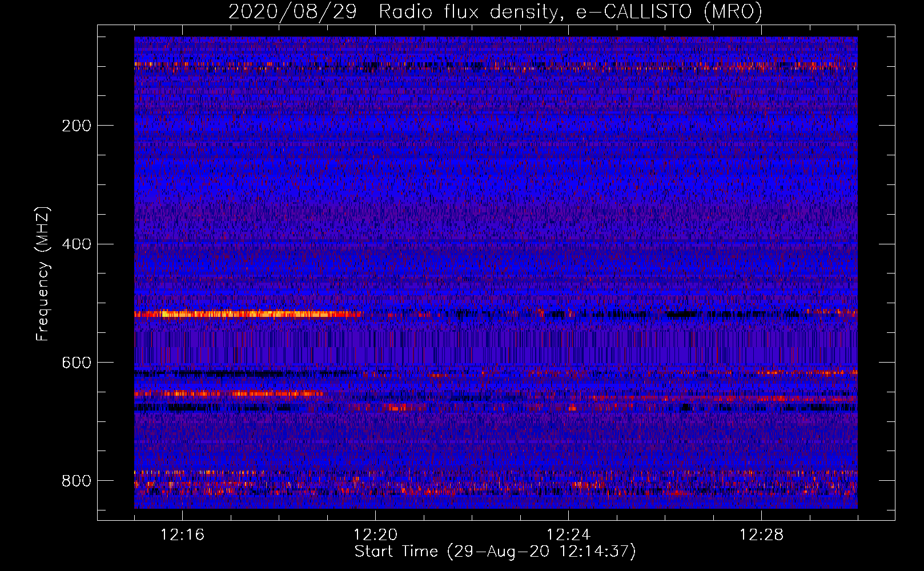Click the orange emission band near 650 MHz
Image resolution: width=924 pixels, height=571 pixels.
tap(228, 393)
